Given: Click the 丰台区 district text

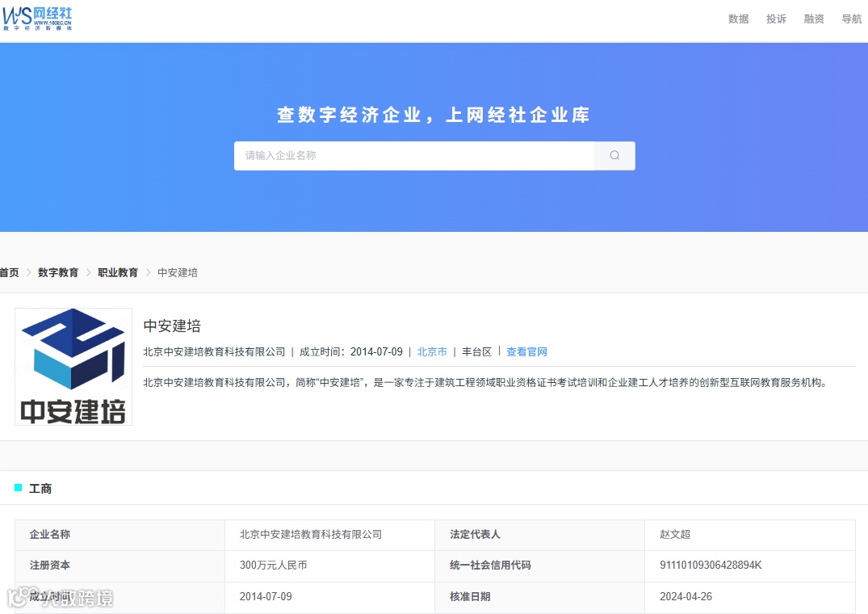Looking at the screenshot, I should (x=476, y=351).
